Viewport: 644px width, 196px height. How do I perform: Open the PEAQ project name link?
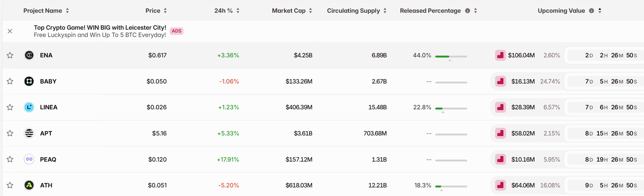(48, 159)
